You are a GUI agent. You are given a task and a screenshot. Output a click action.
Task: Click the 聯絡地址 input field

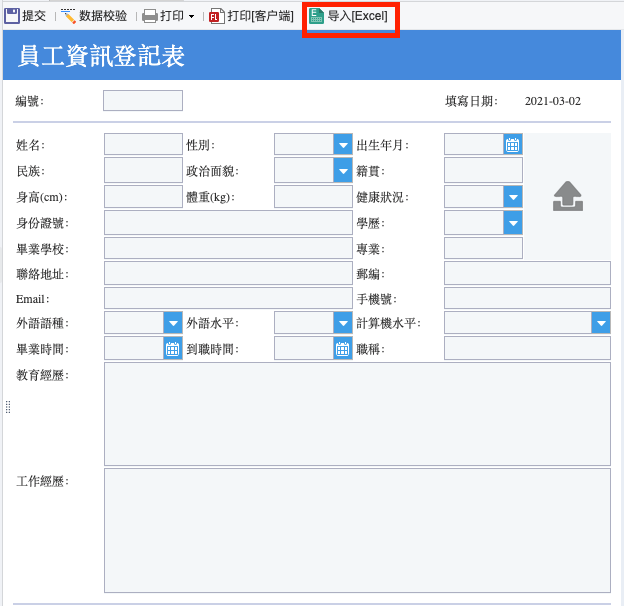(x=228, y=273)
